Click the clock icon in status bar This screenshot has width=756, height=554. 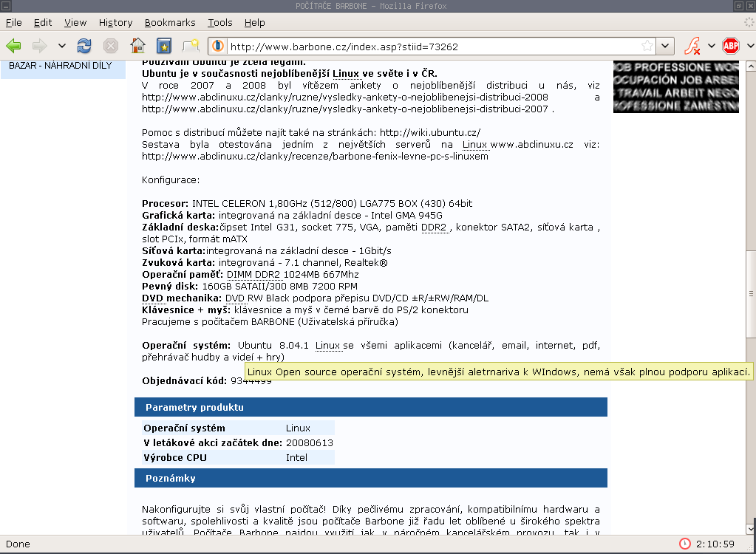pyautogui.click(x=684, y=544)
